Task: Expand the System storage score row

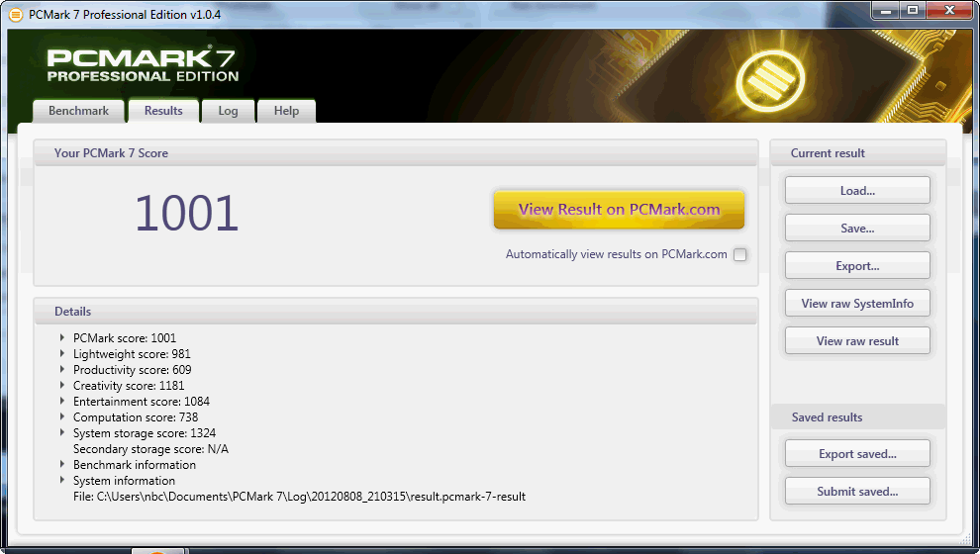Action: pos(62,432)
